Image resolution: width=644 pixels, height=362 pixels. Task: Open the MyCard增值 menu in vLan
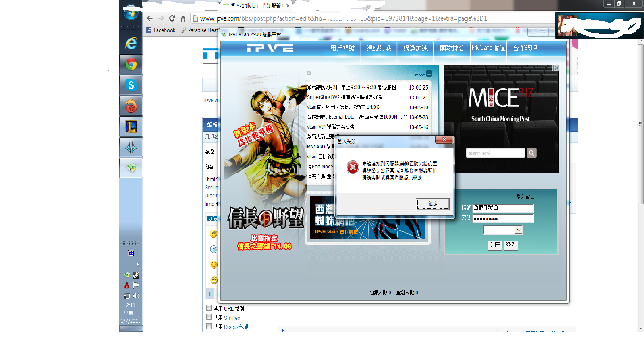(x=488, y=48)
